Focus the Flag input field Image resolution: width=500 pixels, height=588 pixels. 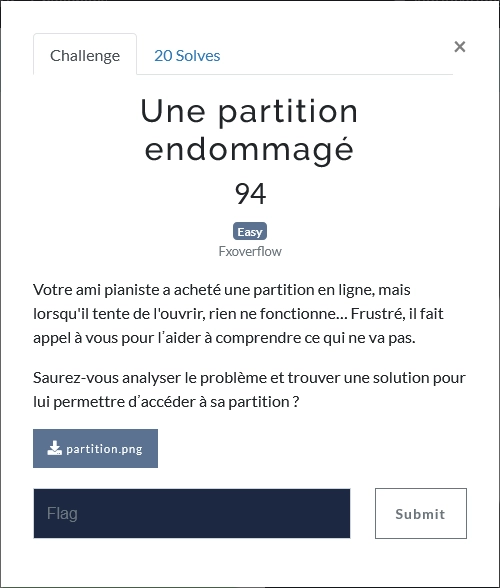pos(192,513)
